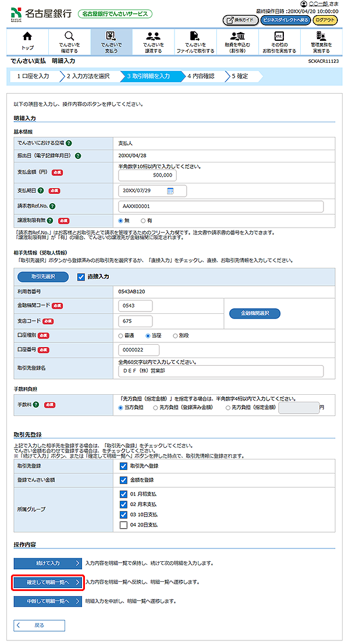Click 確定して明細一覧へ button
349x644 pixels.
pyautogui.click(x=48, y=582)
